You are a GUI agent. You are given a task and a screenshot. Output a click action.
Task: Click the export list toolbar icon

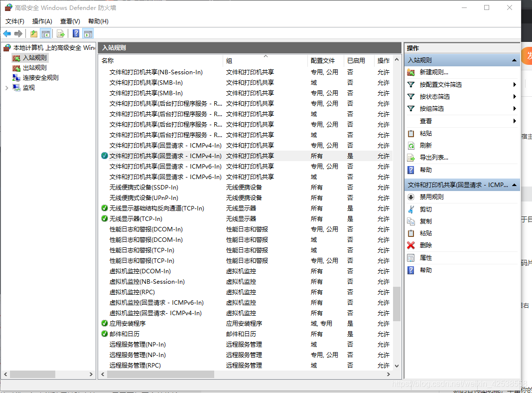tap(61, 33)
